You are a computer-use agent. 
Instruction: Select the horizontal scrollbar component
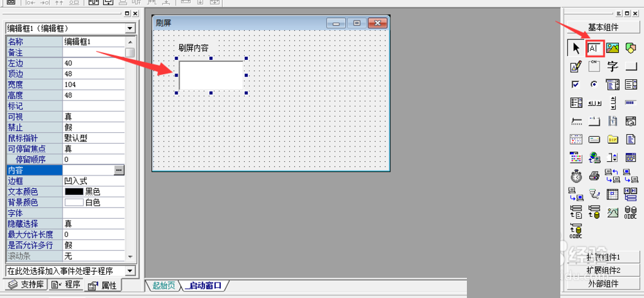tap(594, 103)
